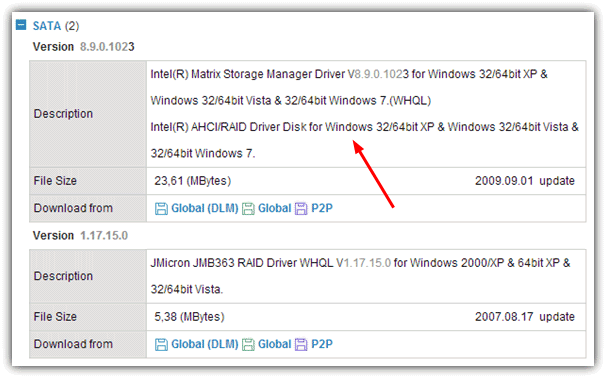
Task: Click the 32/64bit Windows 7. line of Intel description
Action: tap(203, 154)
